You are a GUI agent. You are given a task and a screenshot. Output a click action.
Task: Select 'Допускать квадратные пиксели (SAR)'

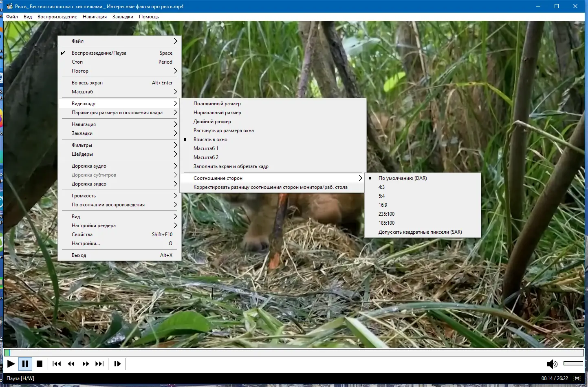pos(420,232)
